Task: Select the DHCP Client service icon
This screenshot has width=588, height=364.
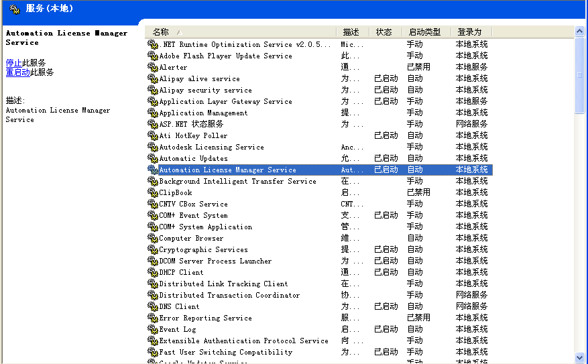Action: (152, 272)
